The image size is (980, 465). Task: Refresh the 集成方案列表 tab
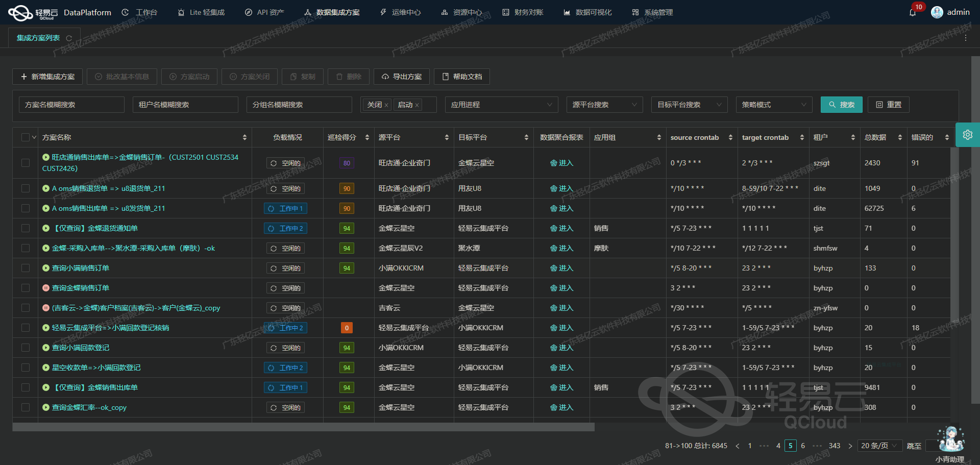point(69,38)
